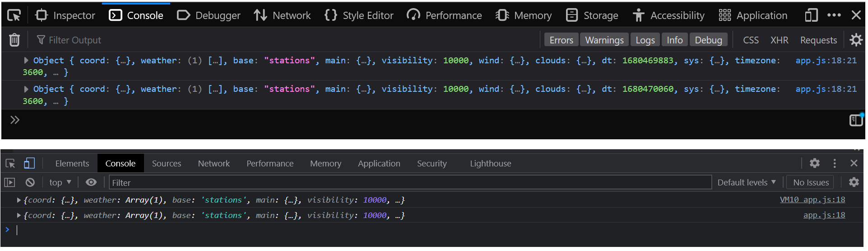
Task: Toggle the Debug filter button
Action: [708, 40]
